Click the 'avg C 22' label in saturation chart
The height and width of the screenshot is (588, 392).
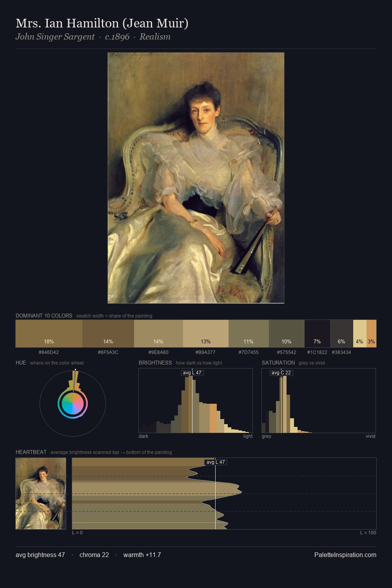pyautogui.click(x=281, y=373)
